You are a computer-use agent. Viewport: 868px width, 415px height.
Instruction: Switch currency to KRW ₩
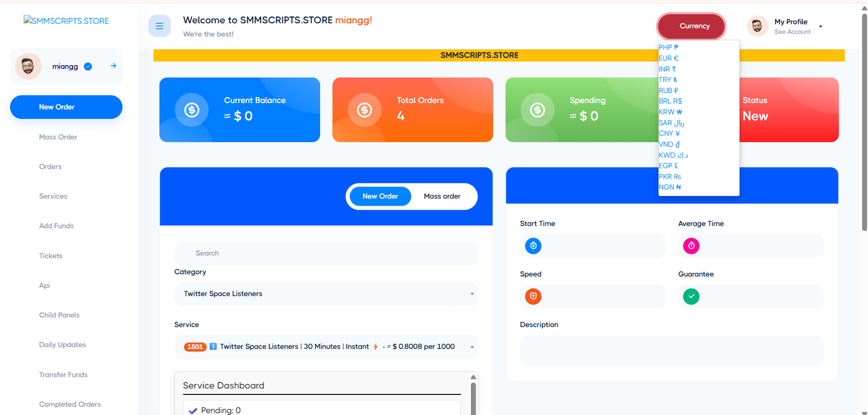coord(671,112)
